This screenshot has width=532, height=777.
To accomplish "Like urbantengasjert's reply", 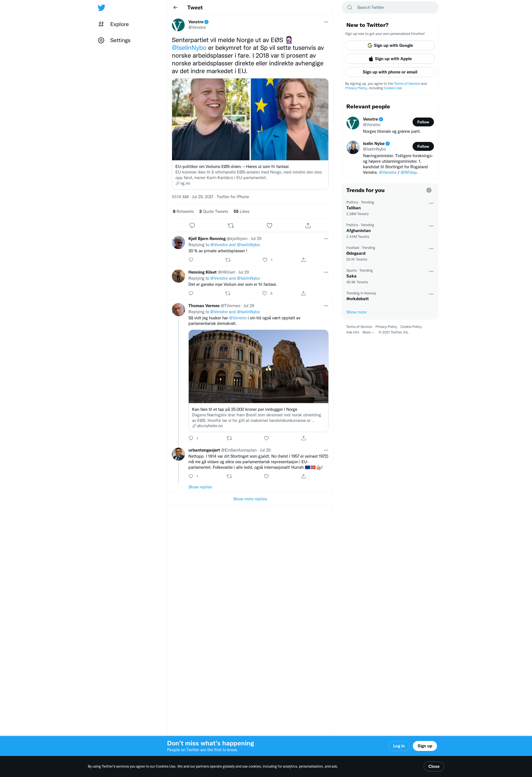I will tap(266, 476).
